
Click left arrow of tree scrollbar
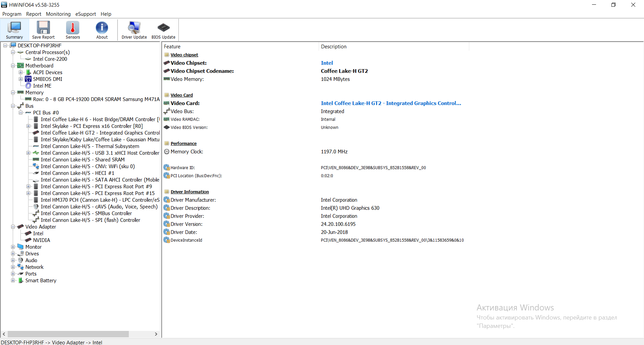coord(4,334)
